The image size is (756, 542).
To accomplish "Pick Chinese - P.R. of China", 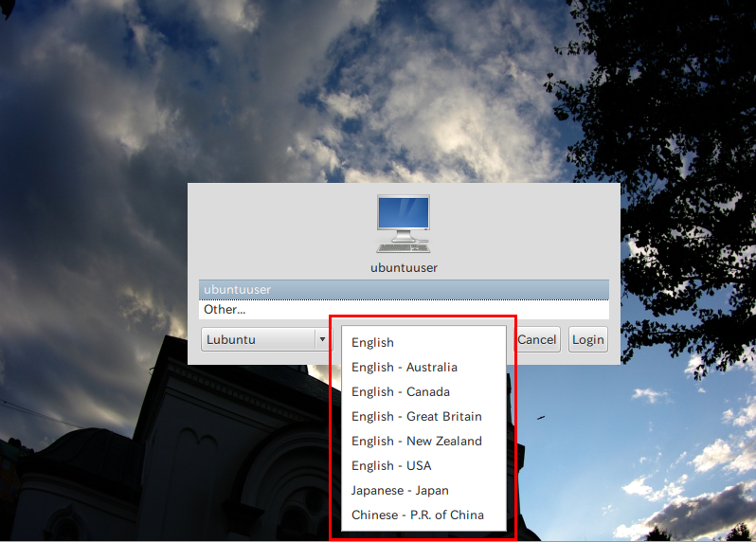I will click(423, 515).
